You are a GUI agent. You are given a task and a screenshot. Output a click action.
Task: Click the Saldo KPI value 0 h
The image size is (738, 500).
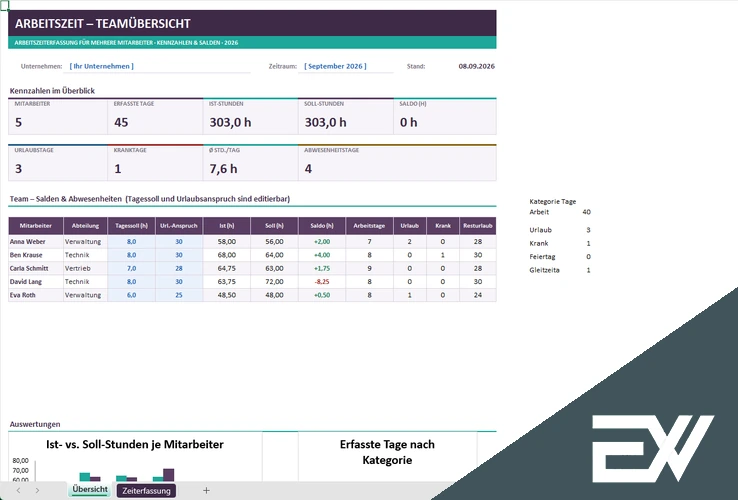tap(409, 122)
